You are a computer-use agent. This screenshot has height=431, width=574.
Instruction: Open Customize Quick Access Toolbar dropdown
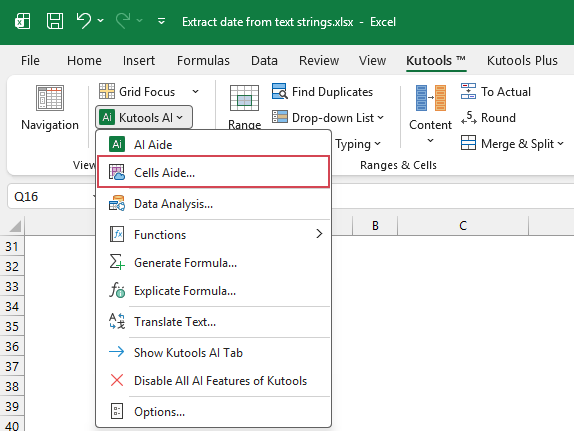click(161, 21)
